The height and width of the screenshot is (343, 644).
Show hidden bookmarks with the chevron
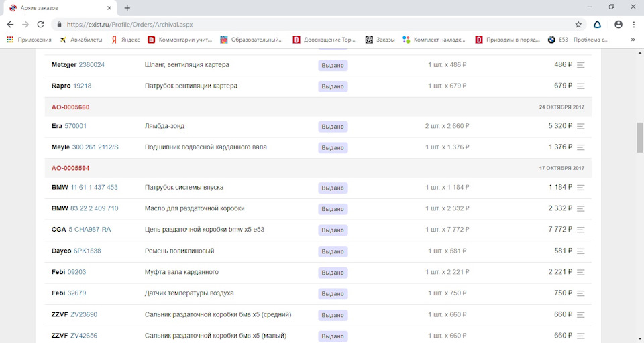point(633,40)
